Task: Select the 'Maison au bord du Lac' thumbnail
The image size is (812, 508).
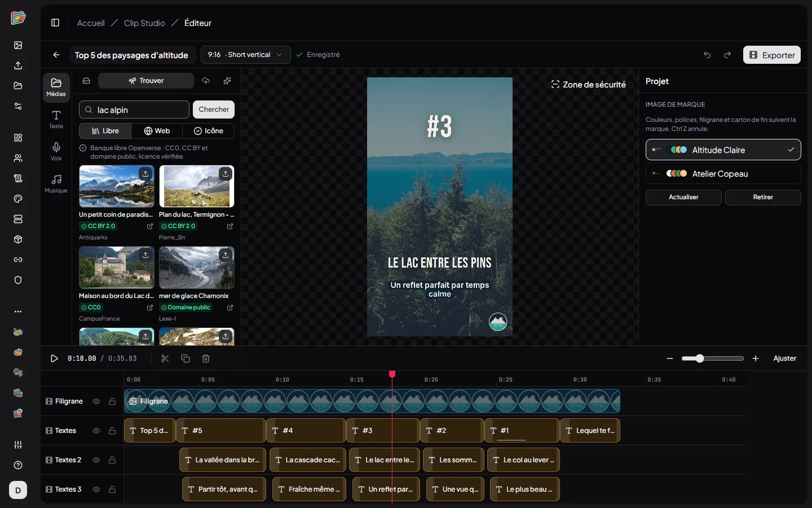Action: click(x=117, y=268)
